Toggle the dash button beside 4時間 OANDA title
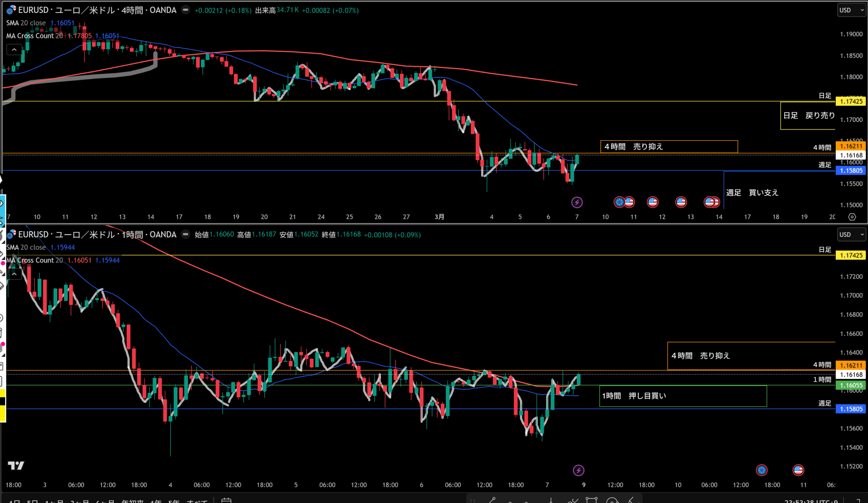Screen dimensions: 868x503 tap(185, 10)
